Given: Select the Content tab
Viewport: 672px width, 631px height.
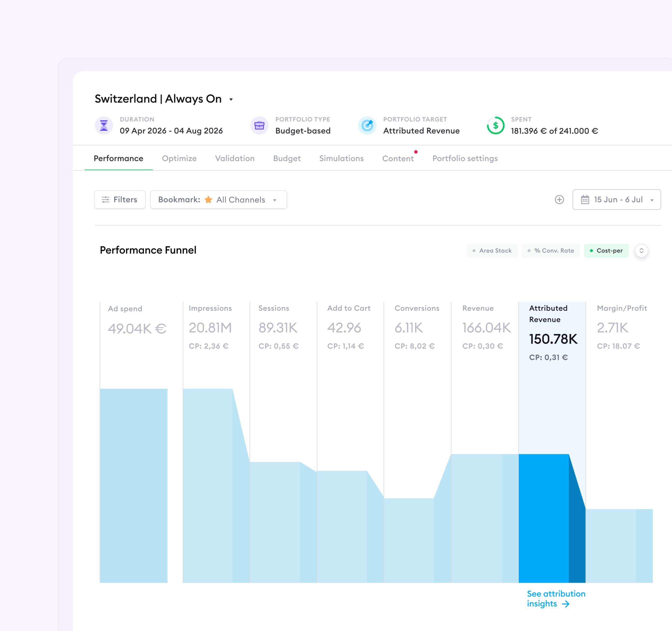Looking at the screenshot, I should pyautogui.click(x=398, y=158).
